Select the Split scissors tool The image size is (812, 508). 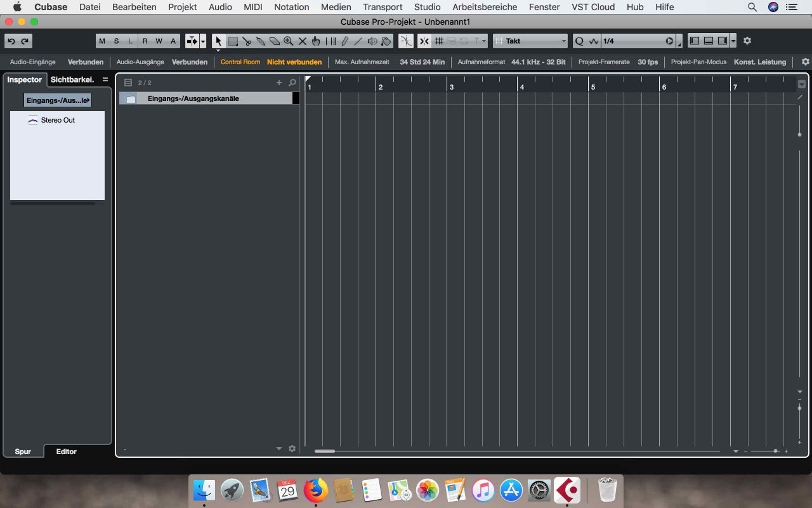(247, 41)
